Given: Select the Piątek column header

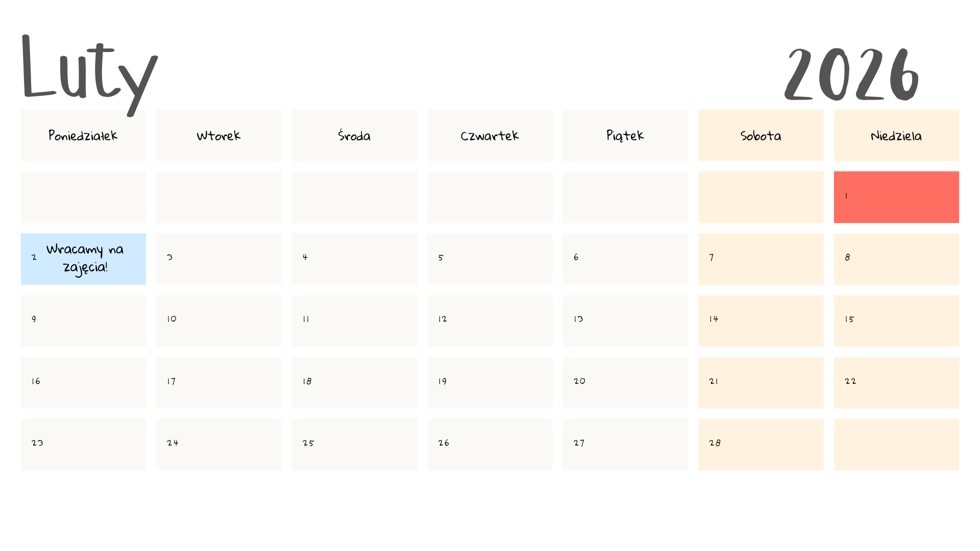Looking at the screenshot, I should tap(625, 136).
